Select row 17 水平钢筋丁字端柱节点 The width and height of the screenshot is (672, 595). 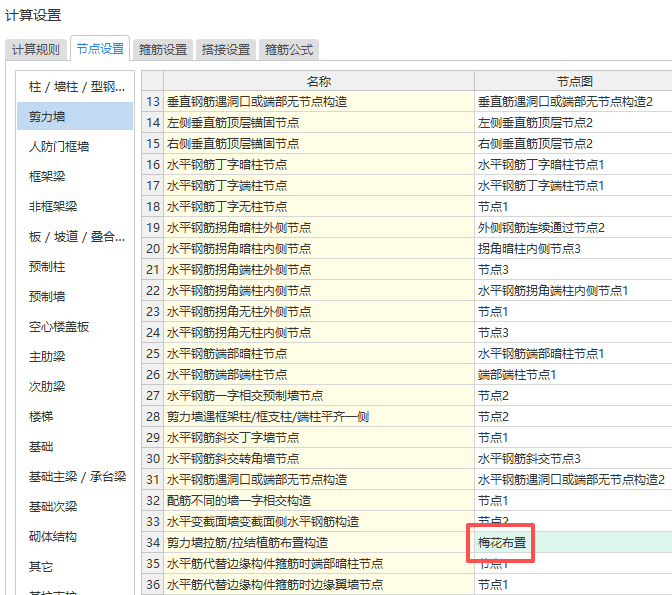point(319,186)
